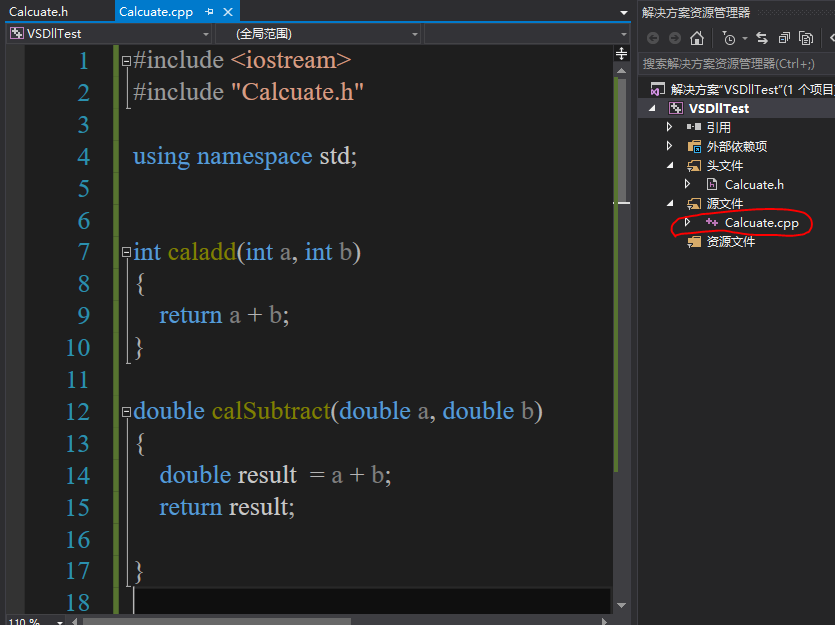
Task: Switch to the Calcuate.h tab
Action: pyautogui.click(x=38, y=12)
